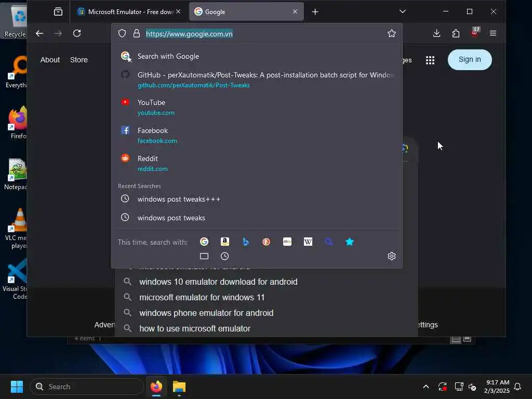Image resolution: width=532 pixels, height=399 pixels.
Task: Search this time with DuckDuckGo icon
Action: pos(267,242)
